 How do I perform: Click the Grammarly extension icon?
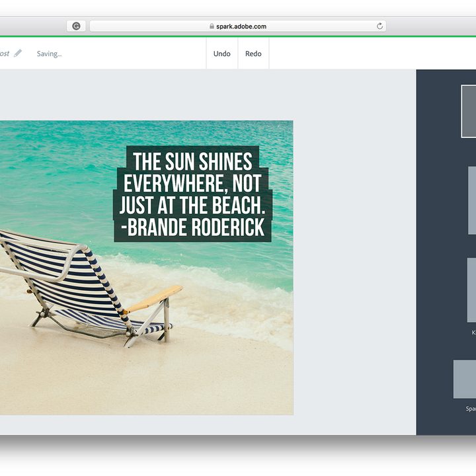(76, 26)
